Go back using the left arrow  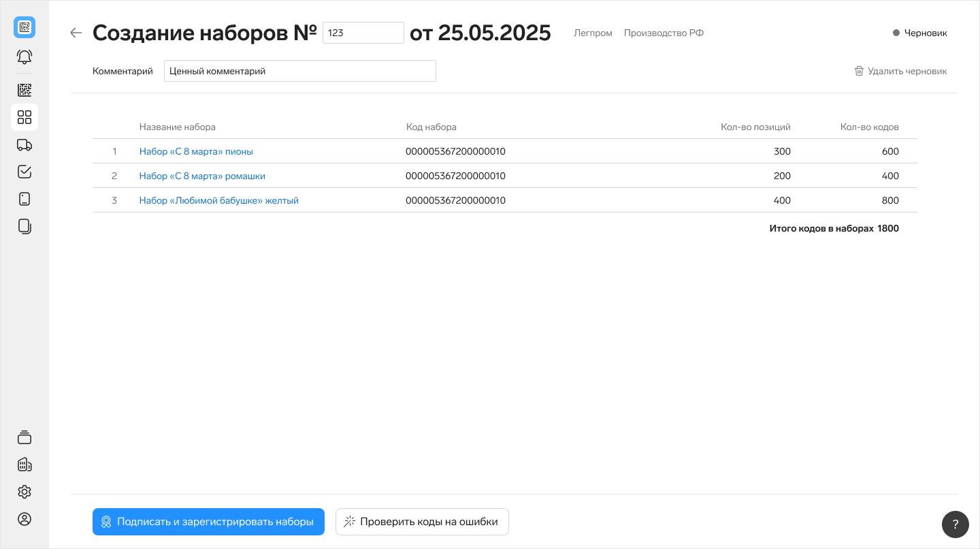point(76,33)
